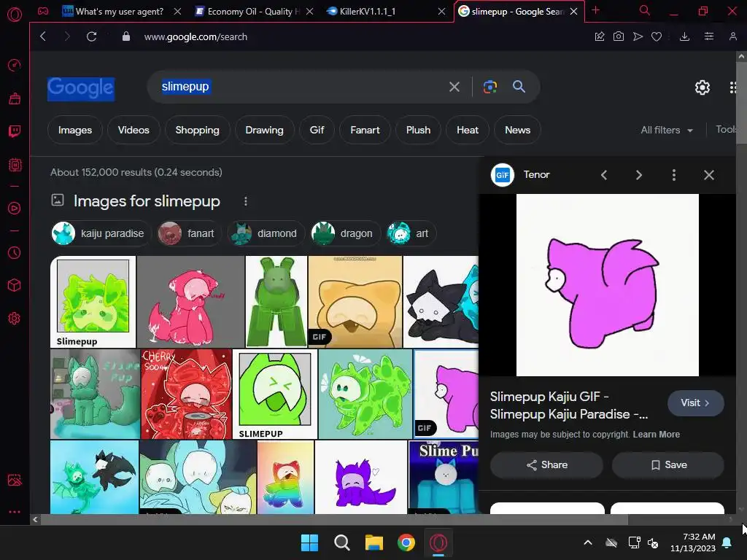This screenshot has height=560, width=747.
Task: Open the gallery icon at sidebar bottom
Action: (x=15, y=480)
